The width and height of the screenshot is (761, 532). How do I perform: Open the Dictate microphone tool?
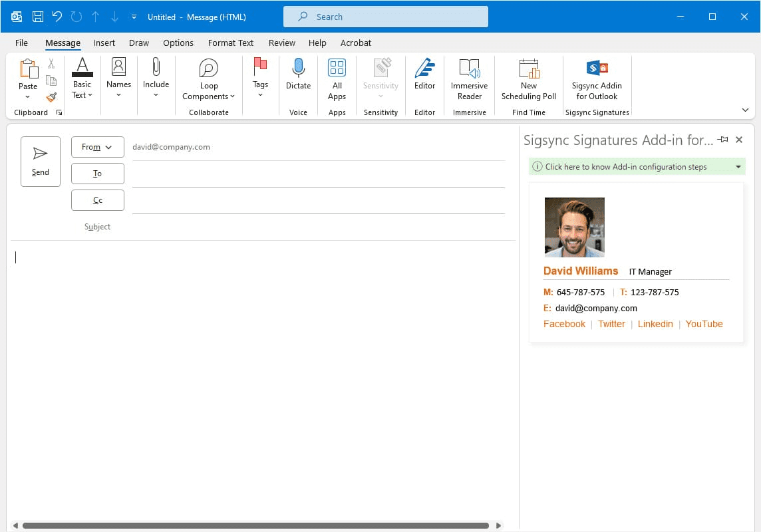tap(298, 74)
